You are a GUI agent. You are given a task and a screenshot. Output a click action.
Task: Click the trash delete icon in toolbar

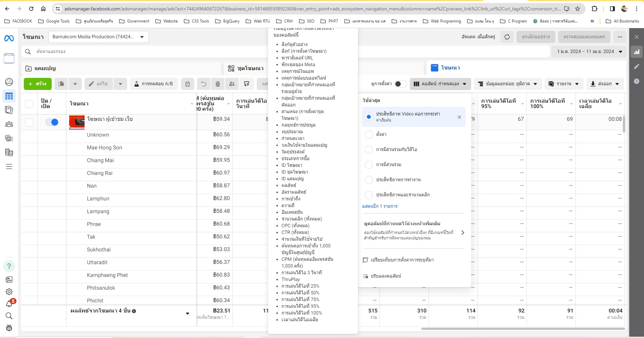218,84
